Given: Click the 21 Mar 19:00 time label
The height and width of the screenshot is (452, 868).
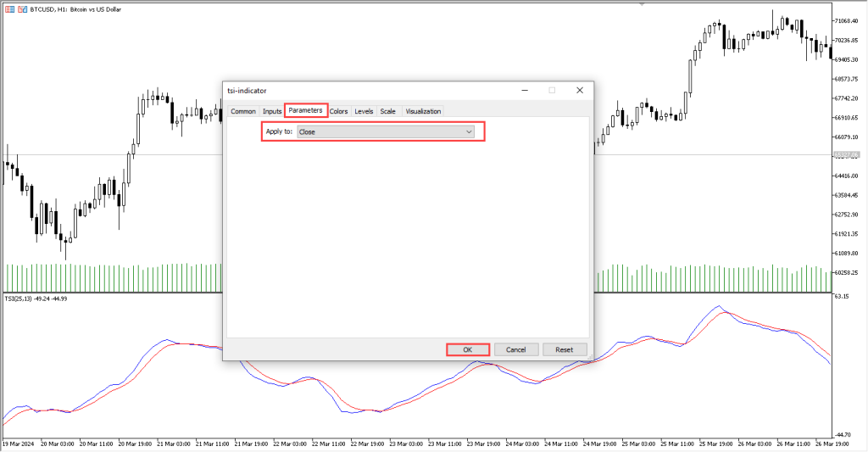Looking at the screenshot, I should (251, 444).
